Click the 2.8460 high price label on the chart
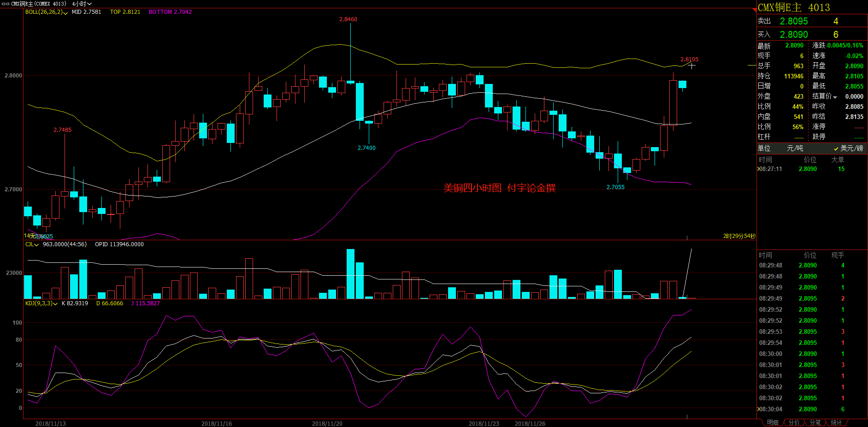 point(348,19)
